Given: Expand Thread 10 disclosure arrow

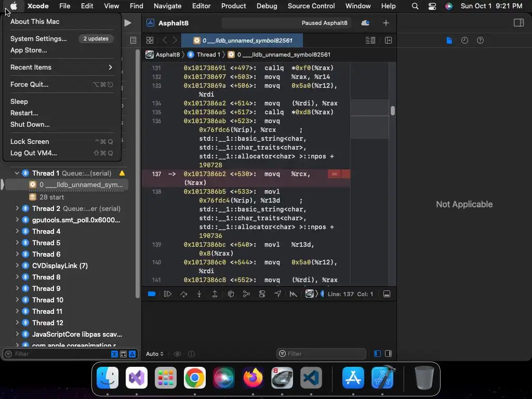Looking at the screenshot, I should (17, 300).
